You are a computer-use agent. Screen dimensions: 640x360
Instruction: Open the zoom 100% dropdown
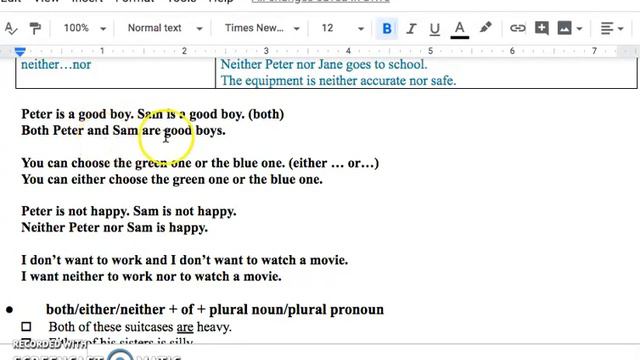[84, 28]
